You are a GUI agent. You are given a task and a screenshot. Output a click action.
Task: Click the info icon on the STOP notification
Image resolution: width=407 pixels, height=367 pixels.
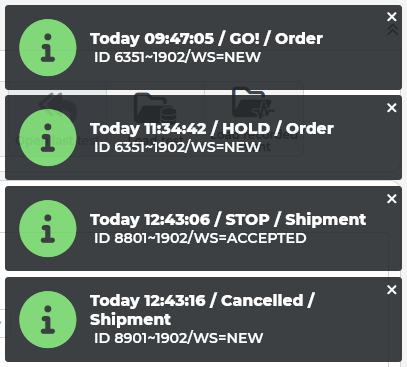[48, 229]
